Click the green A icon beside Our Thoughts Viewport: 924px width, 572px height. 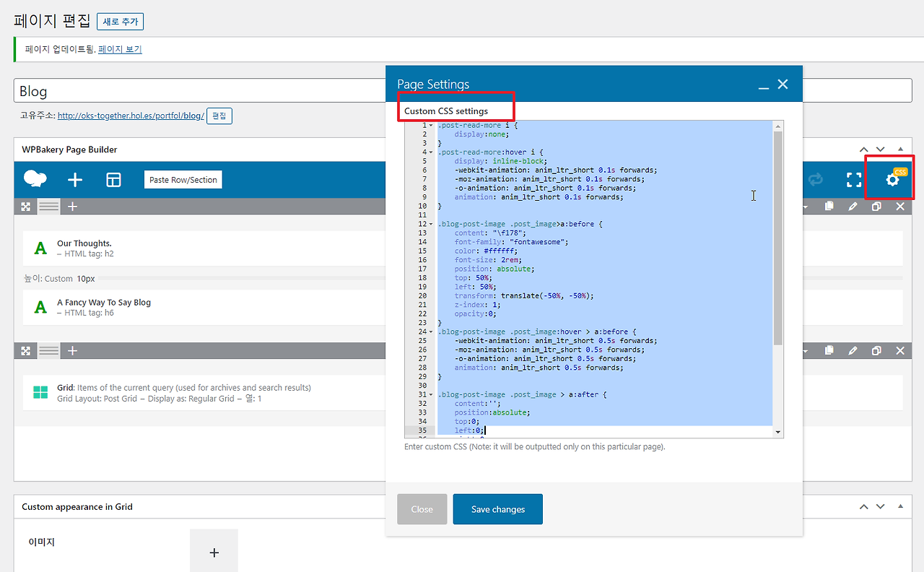click(x=40, y=248)
